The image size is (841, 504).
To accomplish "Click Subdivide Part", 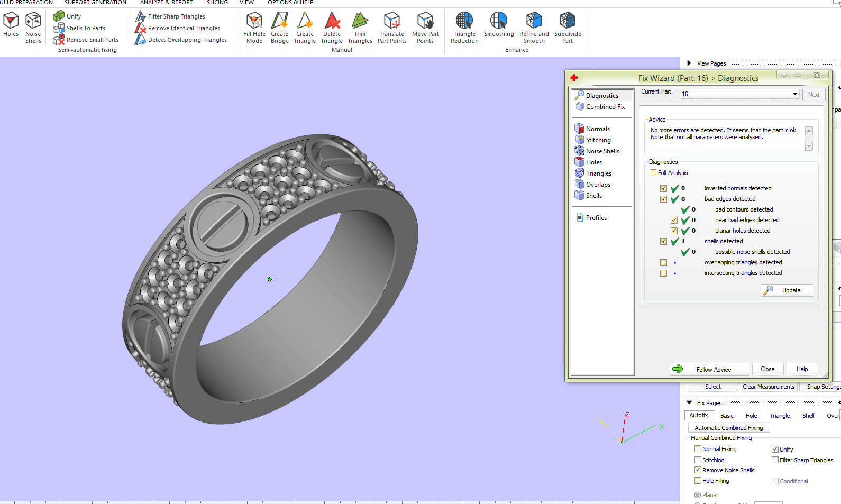I will [x=568, y=28].
